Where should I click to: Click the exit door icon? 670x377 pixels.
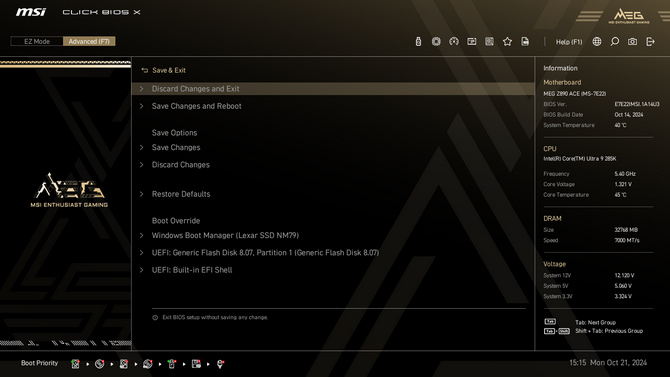point(650,41)
